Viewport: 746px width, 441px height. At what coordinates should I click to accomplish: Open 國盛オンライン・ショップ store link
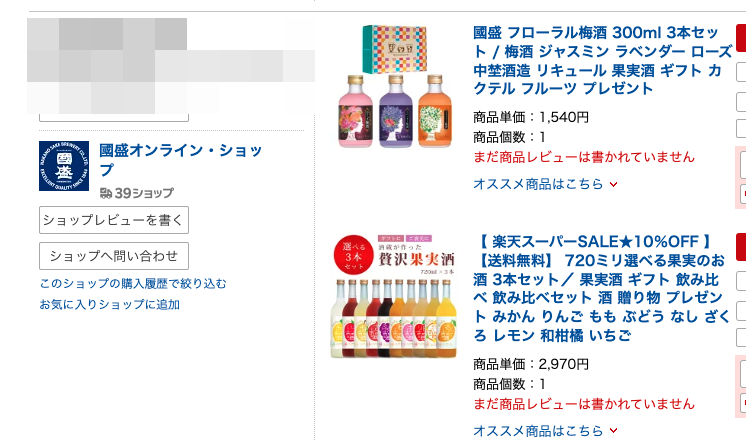pyautogui.click(x=181, y=160)
